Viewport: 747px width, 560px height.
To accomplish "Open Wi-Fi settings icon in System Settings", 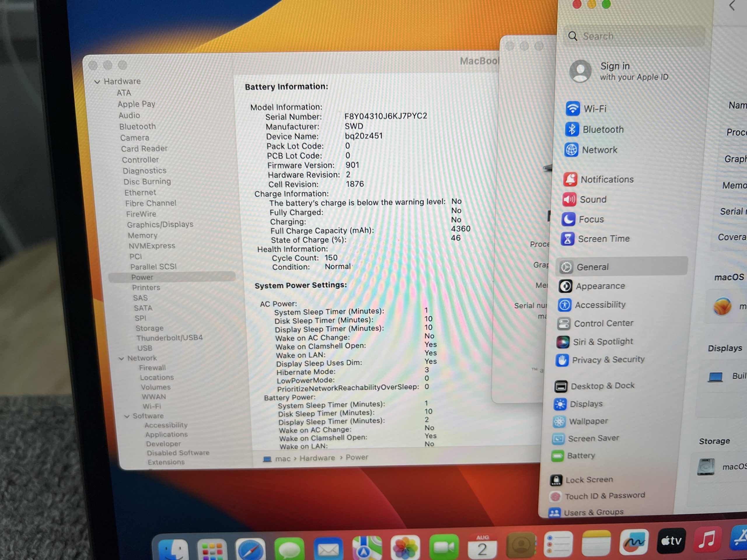I will point(573,109).
